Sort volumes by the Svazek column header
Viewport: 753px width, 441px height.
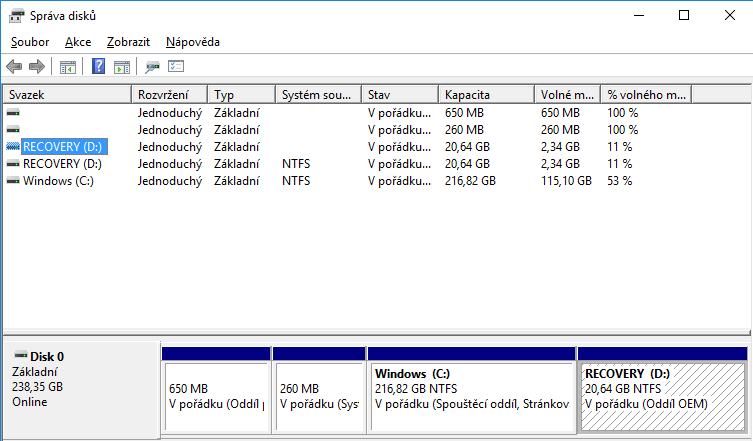(x=68, y=94)
